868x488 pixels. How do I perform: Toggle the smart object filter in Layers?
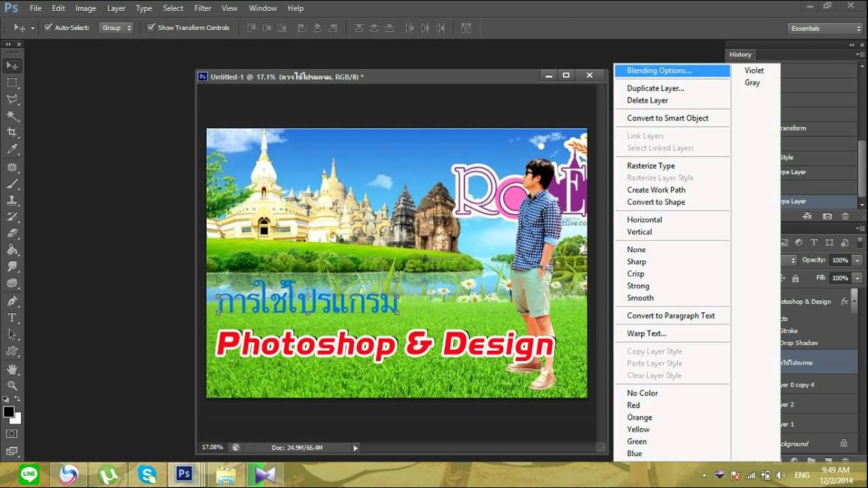point(844,243)
